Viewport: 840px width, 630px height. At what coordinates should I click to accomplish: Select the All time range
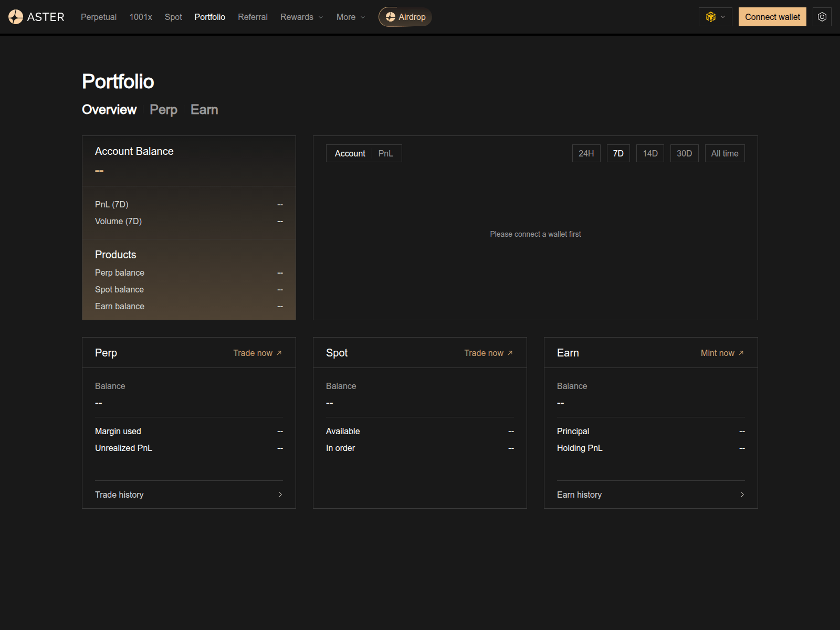(x=724, y=153)
